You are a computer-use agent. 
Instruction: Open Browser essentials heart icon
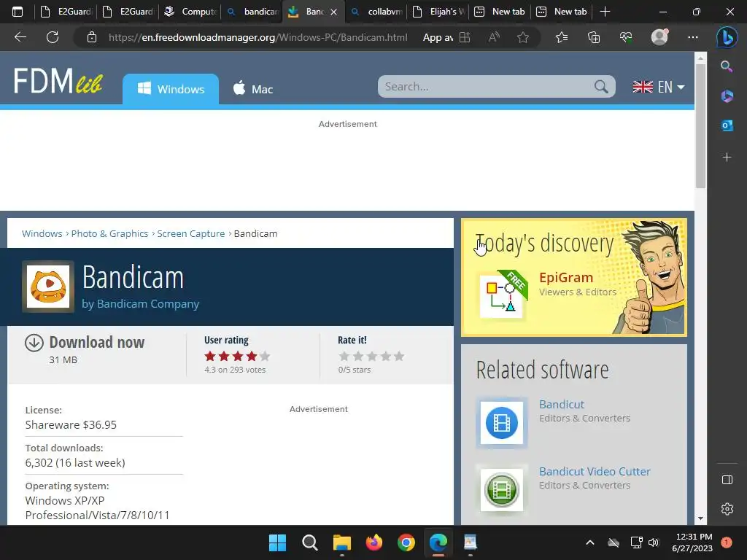coord(626,37)
